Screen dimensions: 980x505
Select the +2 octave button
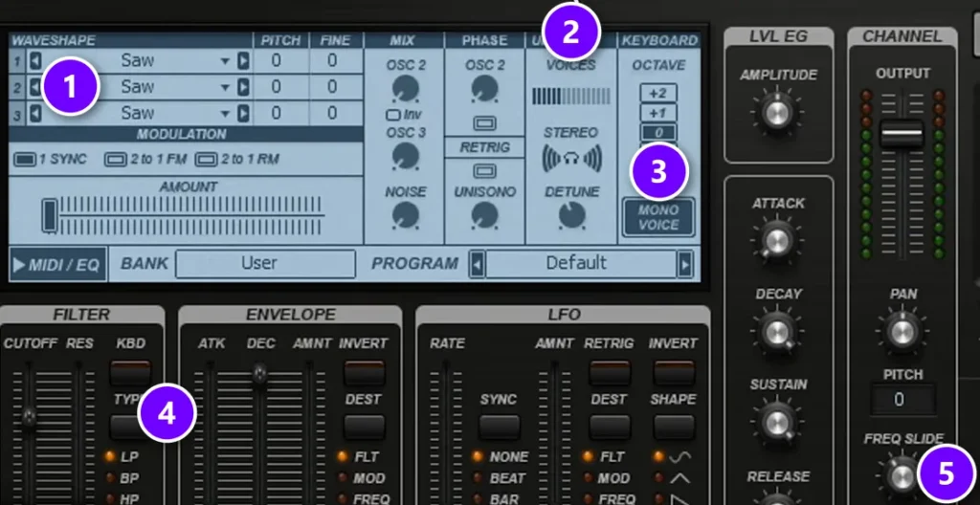tap(658, 93)
